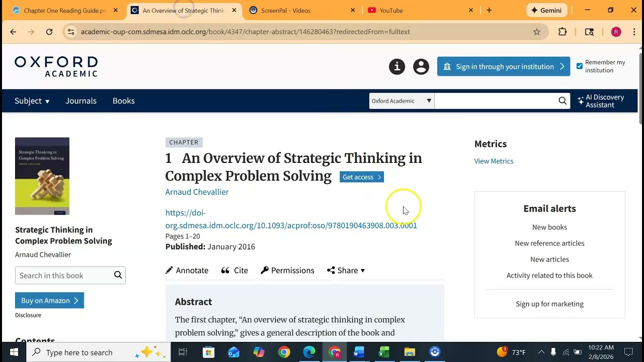This screenshot has height=362, width=644.
Task: Click Sign in through your institution
Action: (504, 66)
